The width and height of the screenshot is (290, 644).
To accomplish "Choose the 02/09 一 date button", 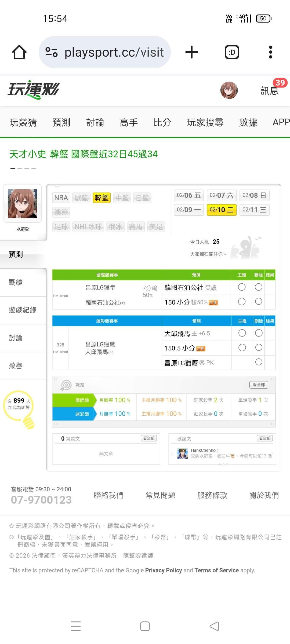I will click(x=189, y=210).
